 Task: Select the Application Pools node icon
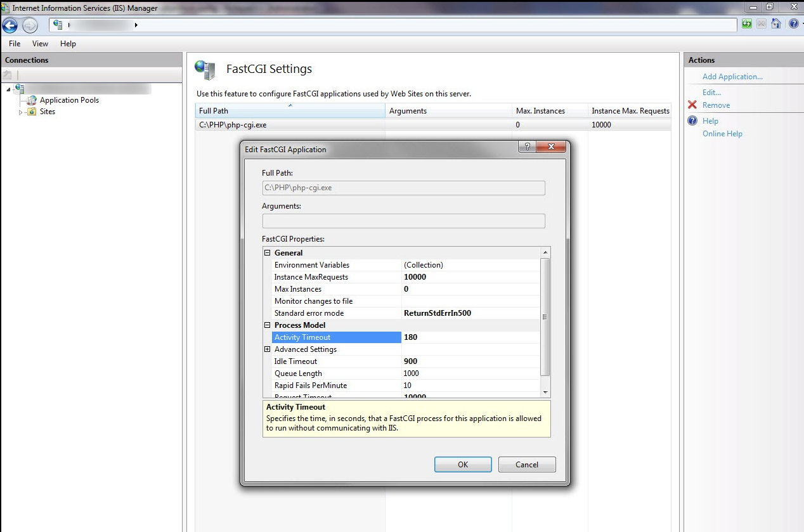pos(31,100)
